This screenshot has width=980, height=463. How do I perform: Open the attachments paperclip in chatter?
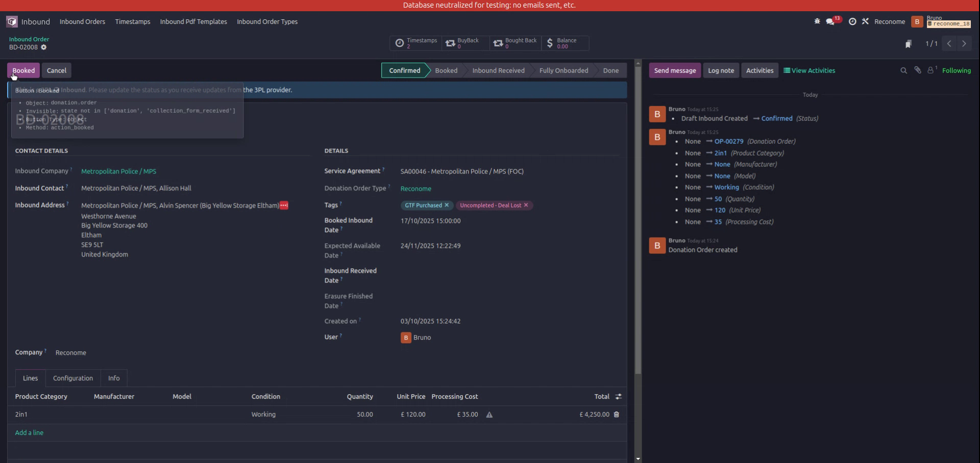point(917,70)
